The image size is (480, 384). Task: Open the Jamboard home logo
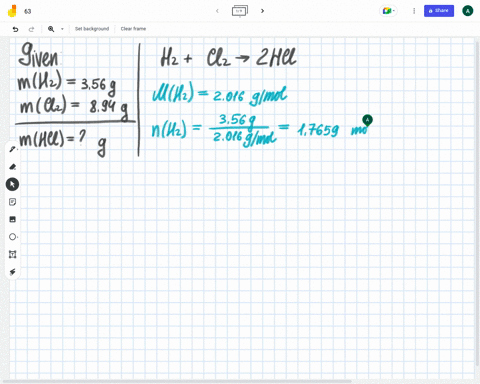[x=12, y=11]
